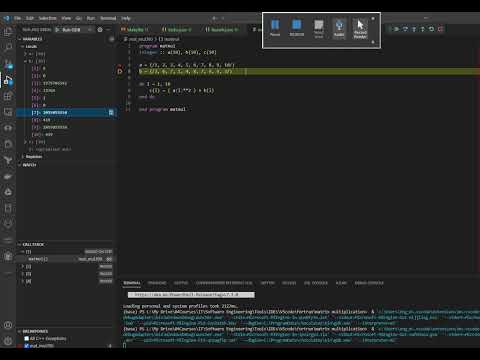Open the Manage gear in activity bar
Screen dimensions: 480x360
(8, 341)
